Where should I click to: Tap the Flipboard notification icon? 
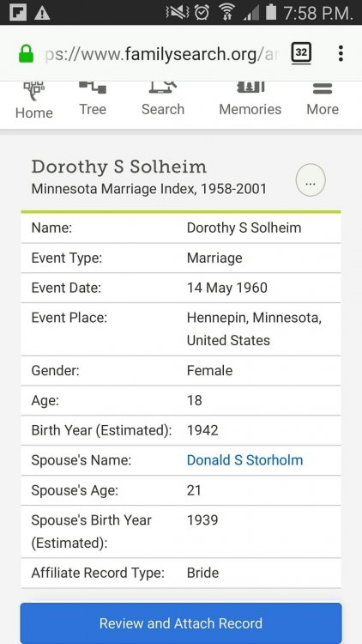pos(18,13)
